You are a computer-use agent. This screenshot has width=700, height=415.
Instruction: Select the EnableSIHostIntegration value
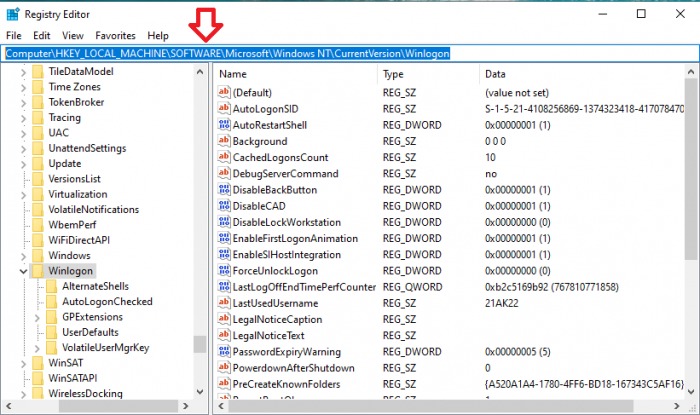point(287,254)
